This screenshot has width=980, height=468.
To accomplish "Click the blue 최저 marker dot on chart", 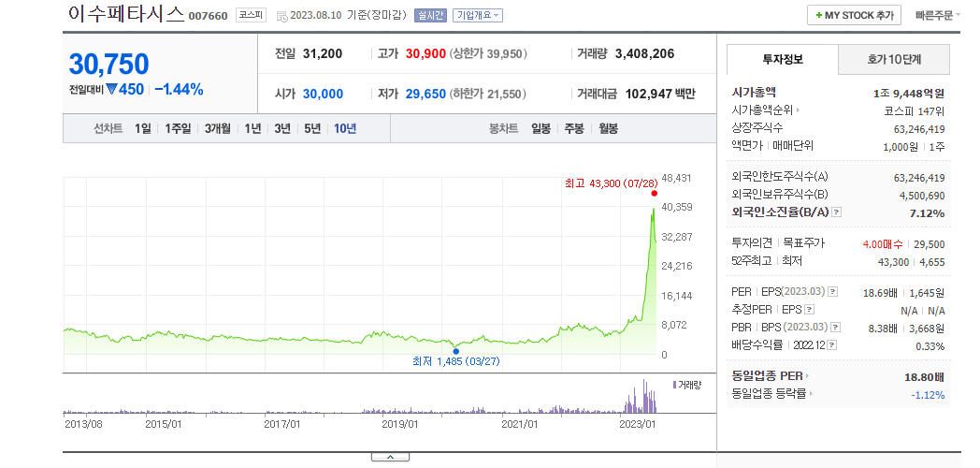I will pyautogui.click(x=455, y=351).
